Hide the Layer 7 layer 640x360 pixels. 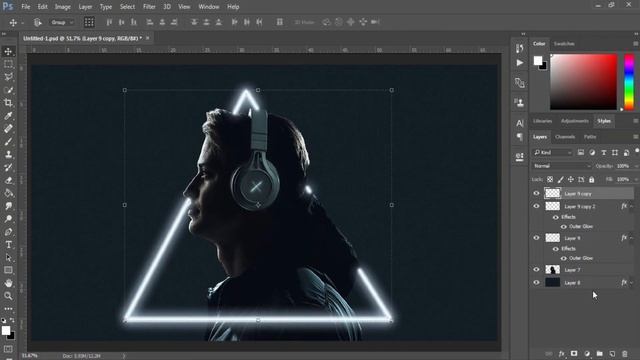click(x=536, y=269)
